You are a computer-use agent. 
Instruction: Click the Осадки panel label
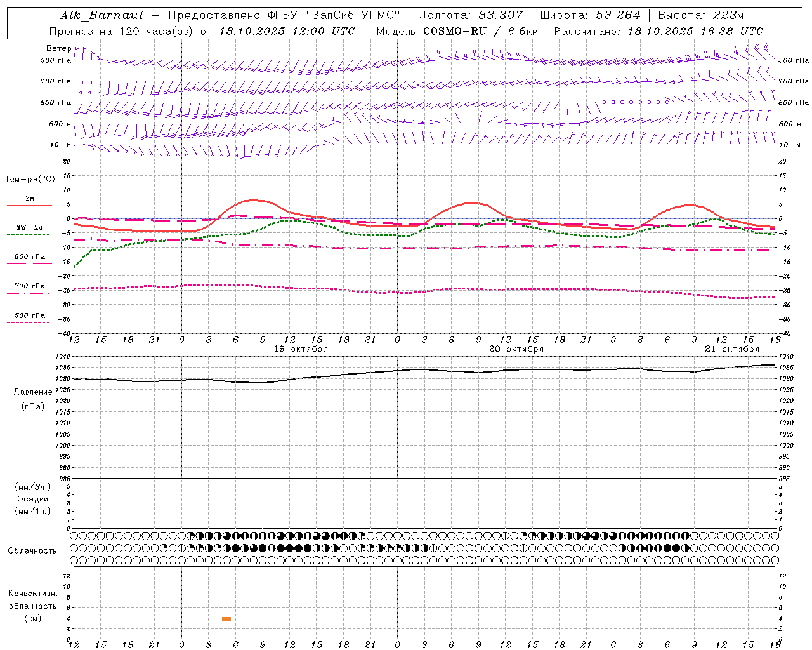(33, 499)
